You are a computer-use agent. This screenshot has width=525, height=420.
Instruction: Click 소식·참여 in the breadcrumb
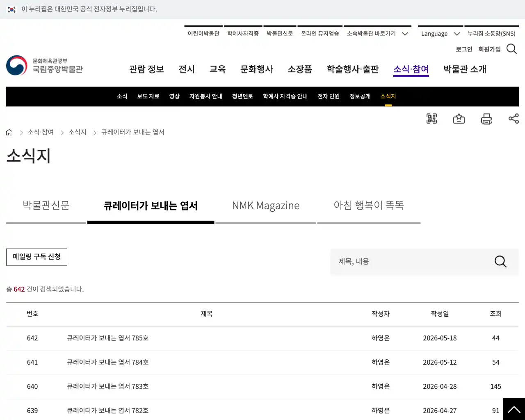pyautogui.click(x=41, y=132)
